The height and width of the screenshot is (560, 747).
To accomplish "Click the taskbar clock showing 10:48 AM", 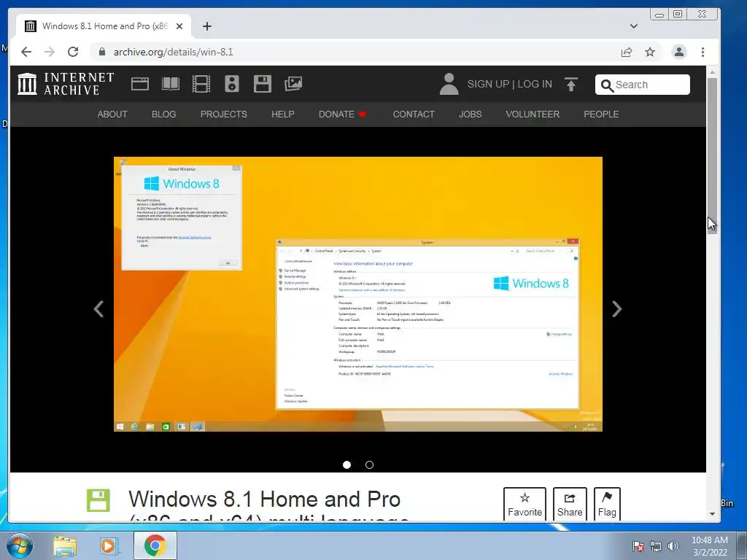I will point(709,546).
